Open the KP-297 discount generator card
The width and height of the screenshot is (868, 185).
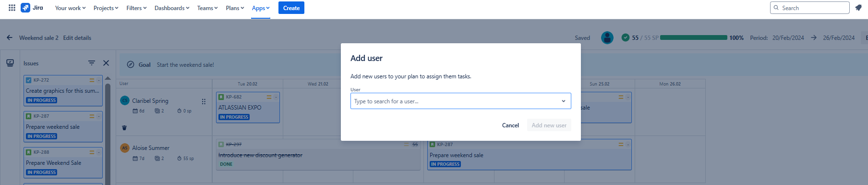[x=318, y=155]
